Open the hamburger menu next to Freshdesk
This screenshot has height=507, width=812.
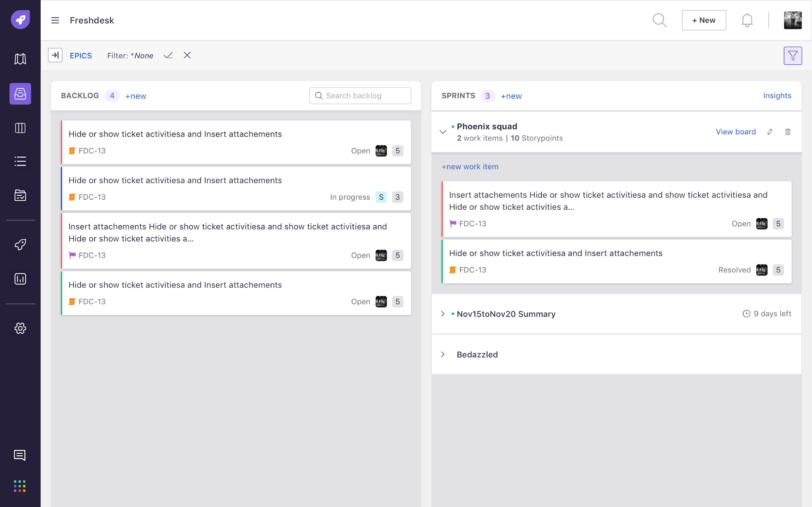55,20
